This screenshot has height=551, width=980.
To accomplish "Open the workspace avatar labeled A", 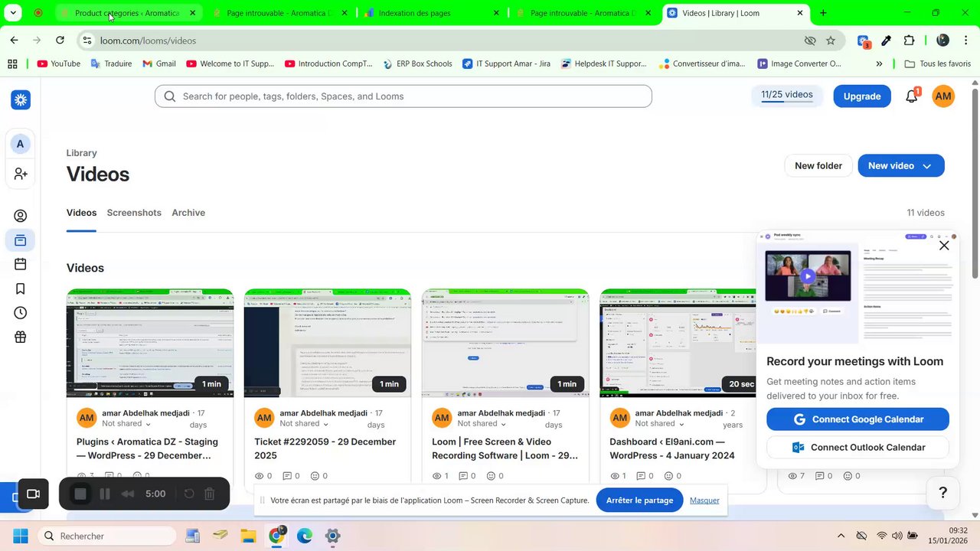I will (x=21, y=144).
